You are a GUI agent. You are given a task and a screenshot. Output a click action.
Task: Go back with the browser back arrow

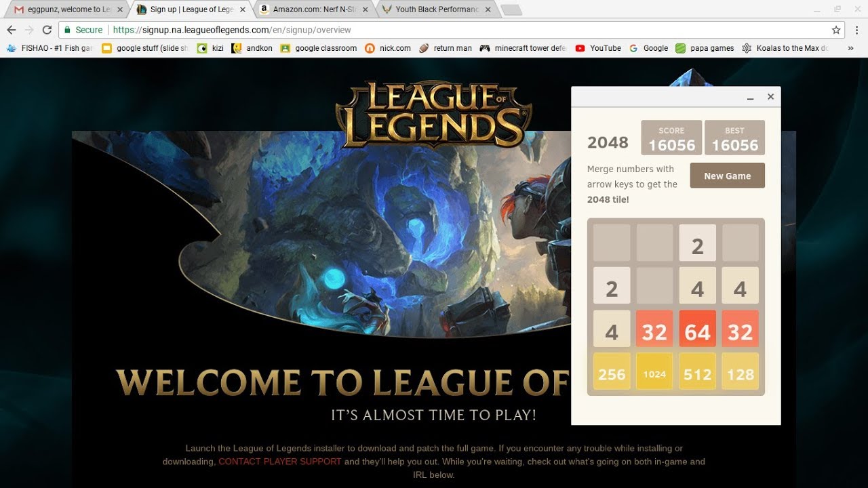[11, 30]
